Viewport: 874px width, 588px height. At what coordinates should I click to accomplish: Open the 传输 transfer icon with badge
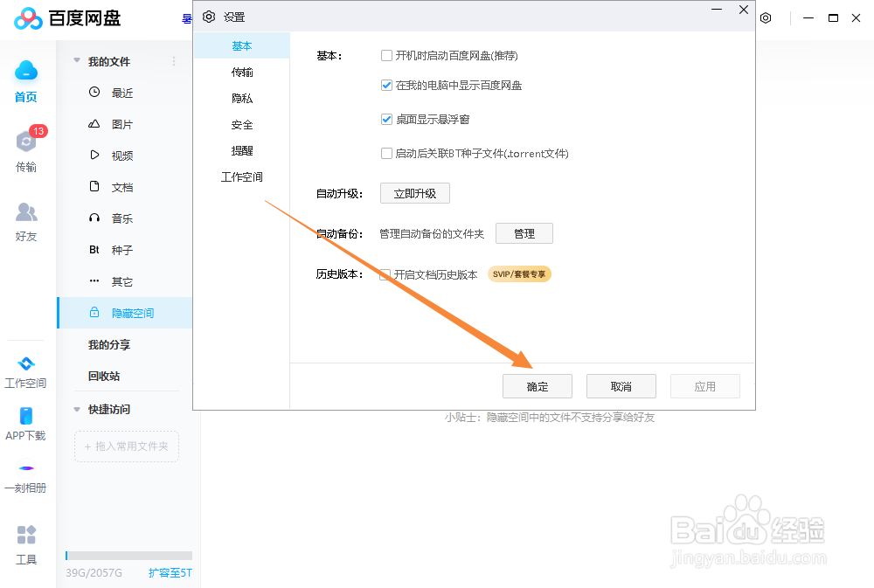(26, 142)
